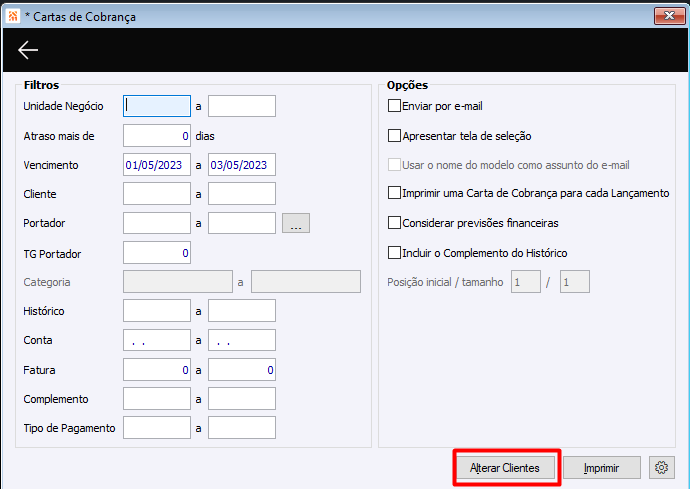Focus the Fatura start field
The width and height of the screenshot is (690, 489).
157,370
